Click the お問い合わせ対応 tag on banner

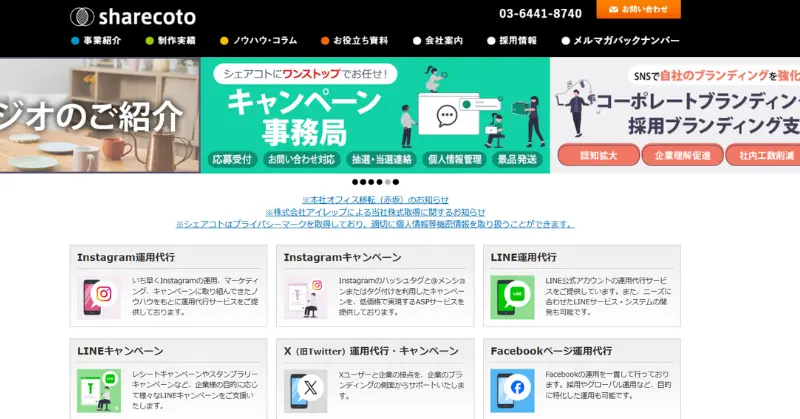coord(302,160)
